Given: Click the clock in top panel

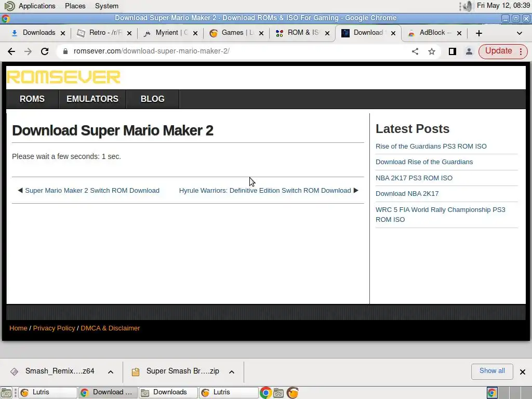Looking at the screenshot, I should point(503,6).
